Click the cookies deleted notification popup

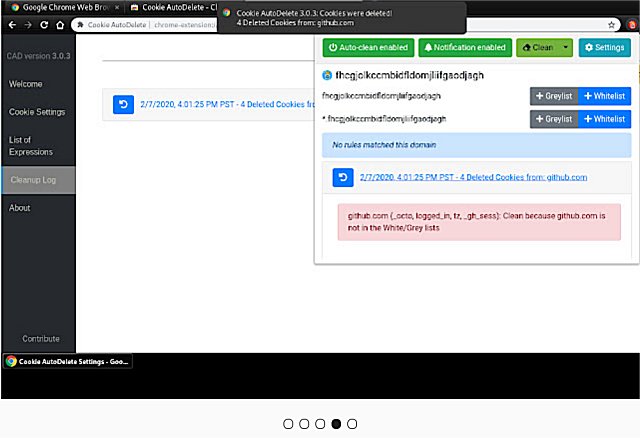click(342, 18)
